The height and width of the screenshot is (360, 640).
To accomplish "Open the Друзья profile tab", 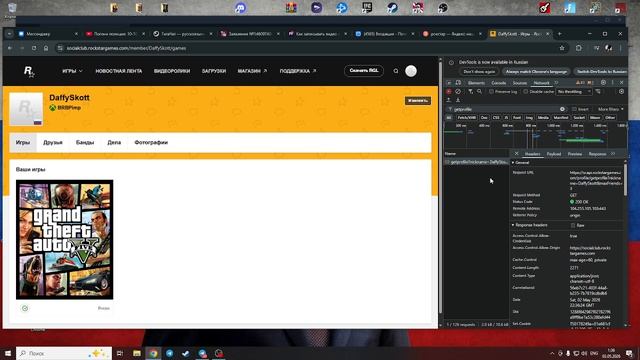I will point(53,142).
